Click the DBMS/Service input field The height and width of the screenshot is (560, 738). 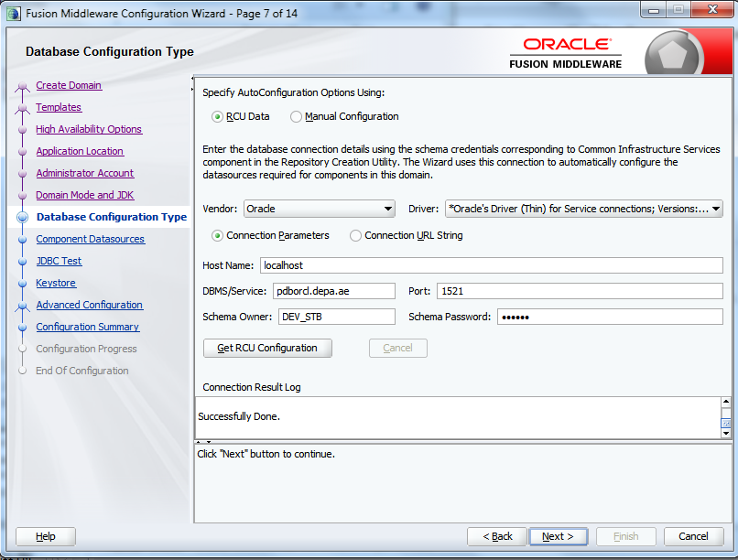tap(333, 291)
